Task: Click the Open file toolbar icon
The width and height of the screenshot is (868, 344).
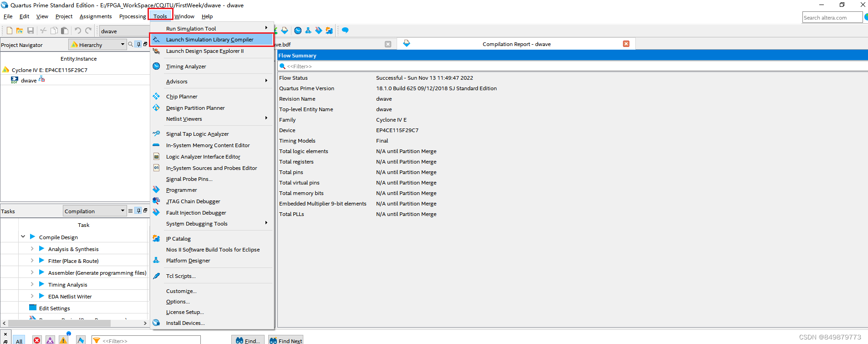Action: click(x=20, y=31)
